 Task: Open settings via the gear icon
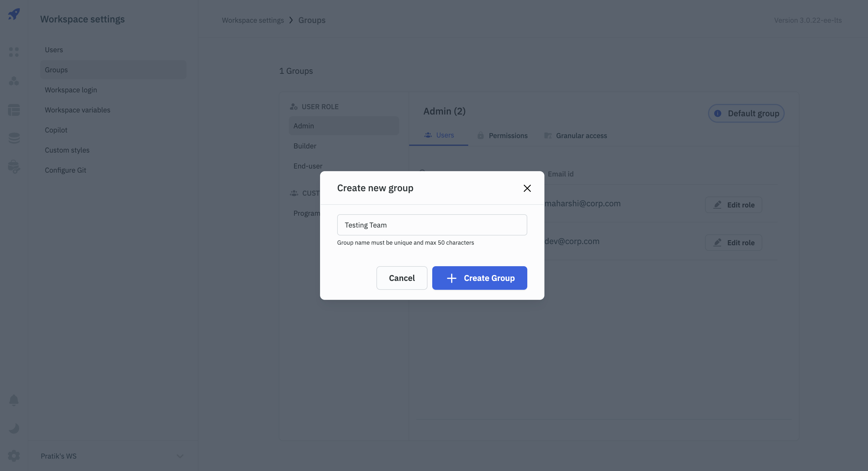(14, 455)
